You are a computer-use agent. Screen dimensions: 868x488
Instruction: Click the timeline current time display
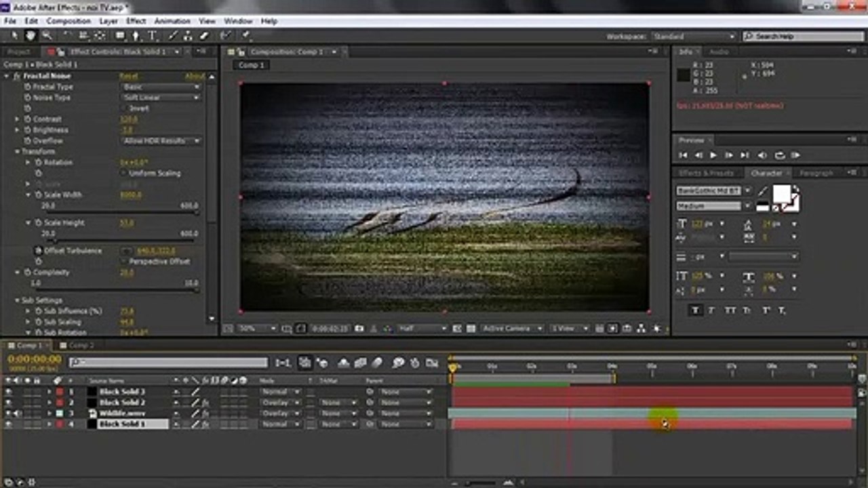tap(34, 359)
